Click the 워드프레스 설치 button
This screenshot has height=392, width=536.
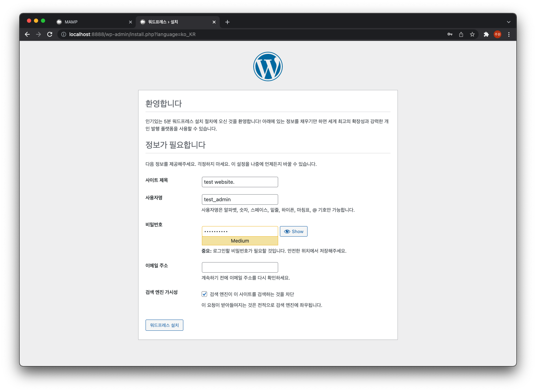pos(164,325)
